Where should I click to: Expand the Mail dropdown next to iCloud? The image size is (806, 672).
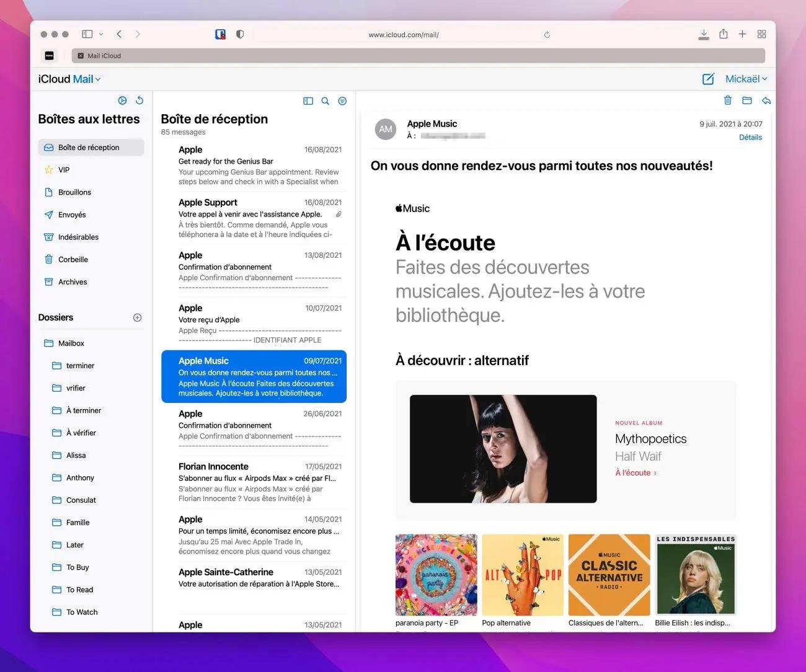tap(98, 79)
